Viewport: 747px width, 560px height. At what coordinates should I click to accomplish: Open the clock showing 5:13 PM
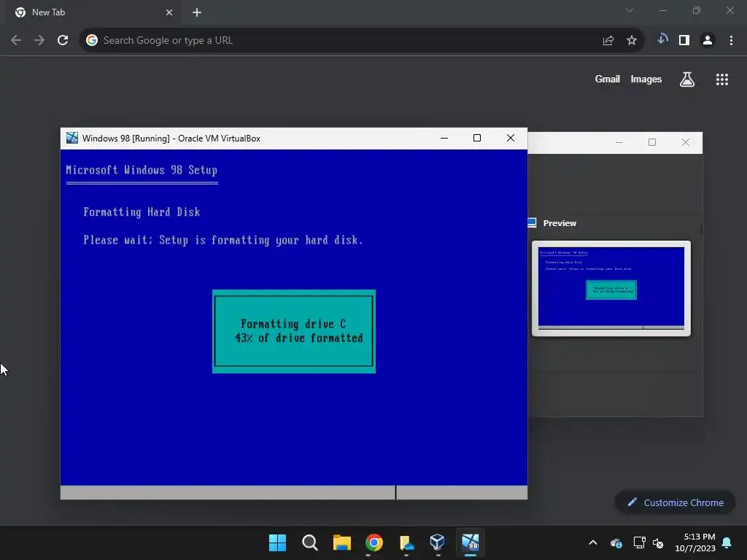coord(695,542)
